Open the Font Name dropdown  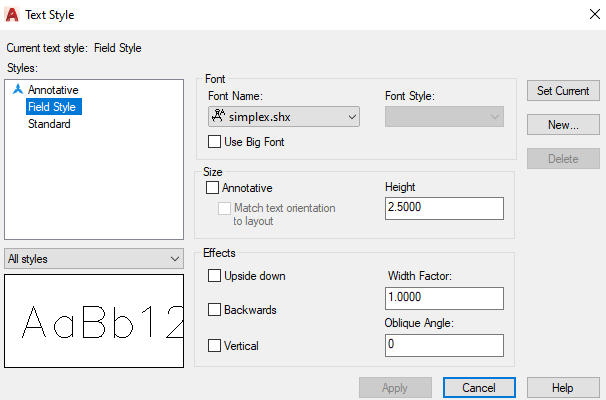tap(284, 117)
